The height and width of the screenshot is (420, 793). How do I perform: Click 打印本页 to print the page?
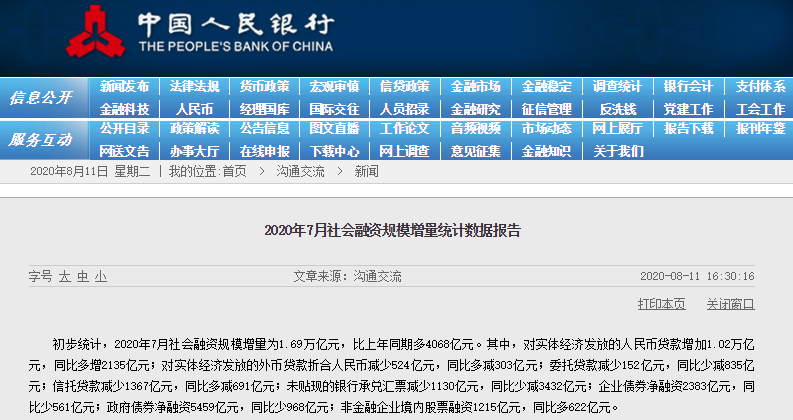pyautogui.click(x=662, y=304)
